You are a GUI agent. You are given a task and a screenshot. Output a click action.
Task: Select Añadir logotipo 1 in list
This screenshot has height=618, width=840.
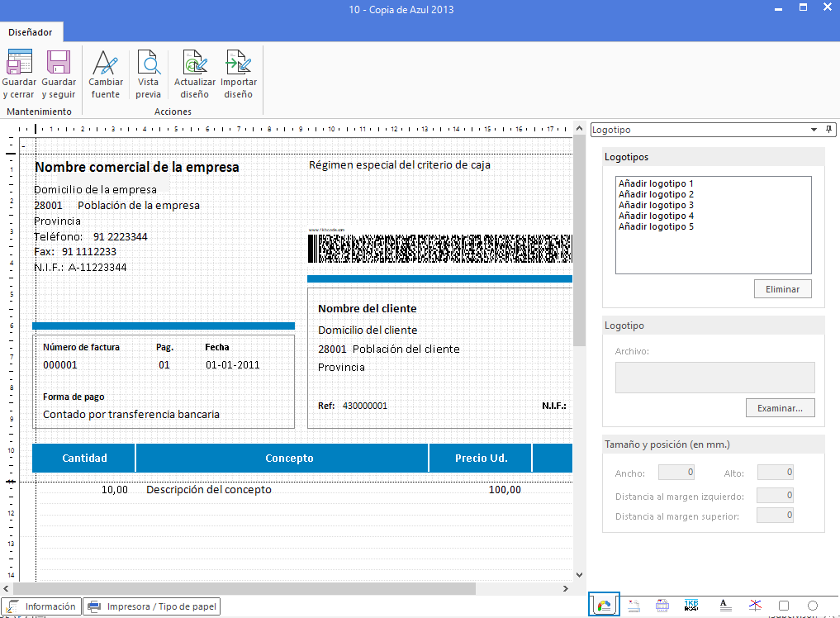[656, 183]
